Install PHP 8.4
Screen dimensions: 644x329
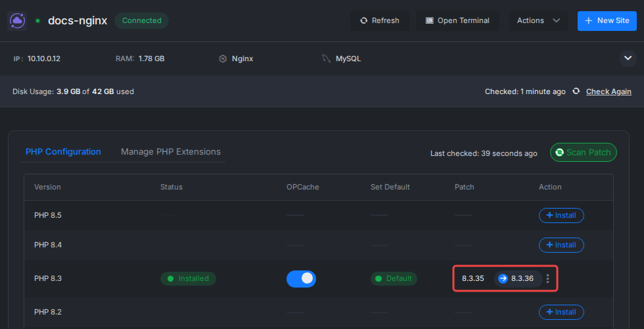(561, 245)
